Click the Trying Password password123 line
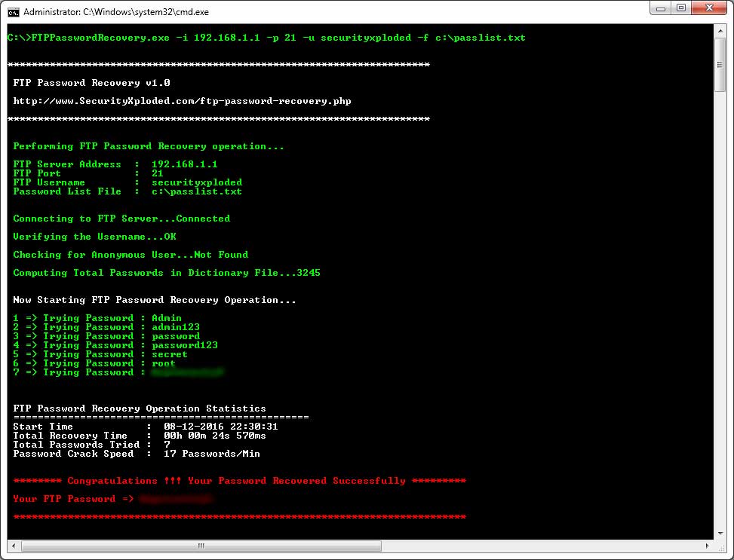The height and width of the screenshot is (560, 734). click(x=115, y=345)
